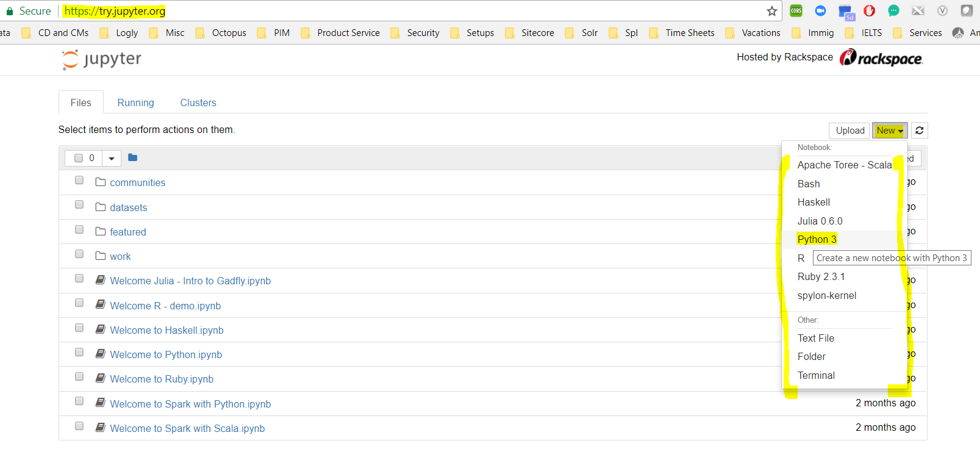Click notebook icon of Welcome to Python.ipynb row
The height and width of the screenshot is (471, 980).
point(101,354)
